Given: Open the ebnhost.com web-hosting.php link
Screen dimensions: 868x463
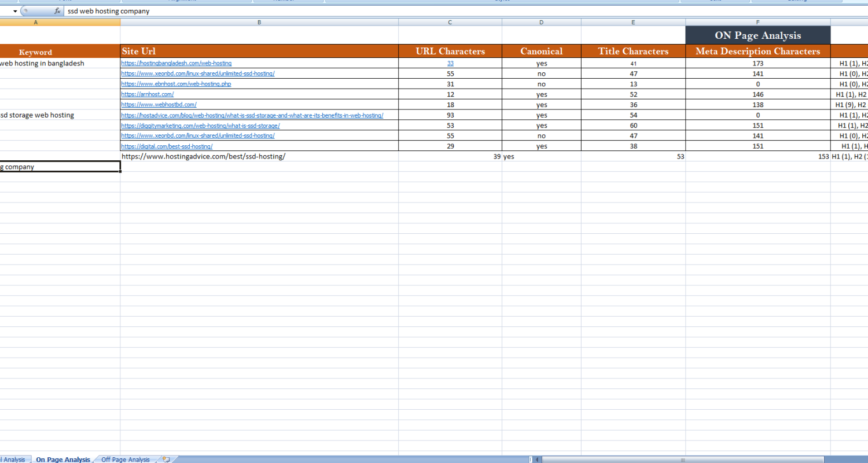Looking at the screenshot, I should tap(176, 84).
